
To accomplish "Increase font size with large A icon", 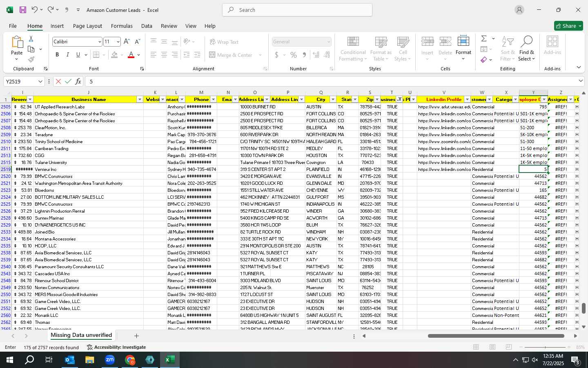I will click(x=127, y=42).
